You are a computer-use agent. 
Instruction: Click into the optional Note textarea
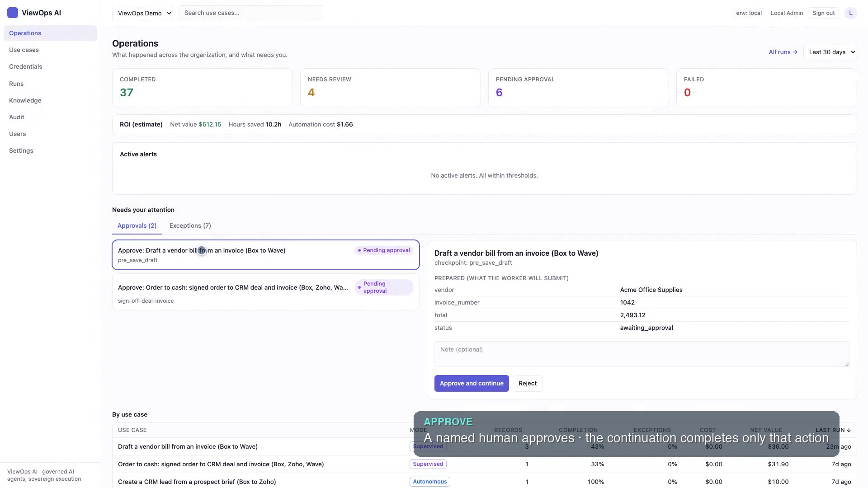[642, 354]
